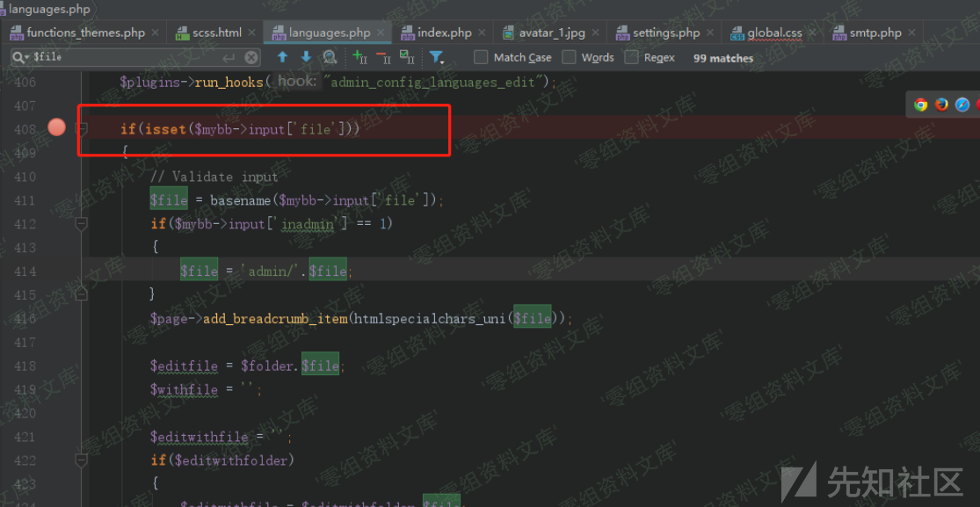Add selection for next occurrence icon
Viewport: 980px width, 507px height.
[x=359, y=57]
